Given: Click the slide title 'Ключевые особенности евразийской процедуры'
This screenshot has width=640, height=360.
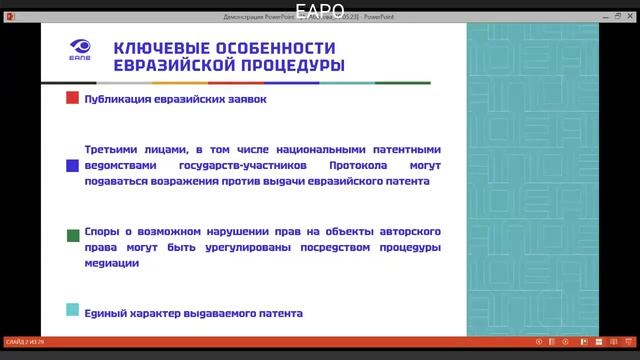Looking at the screenshot, I should (x=229, y=56).
